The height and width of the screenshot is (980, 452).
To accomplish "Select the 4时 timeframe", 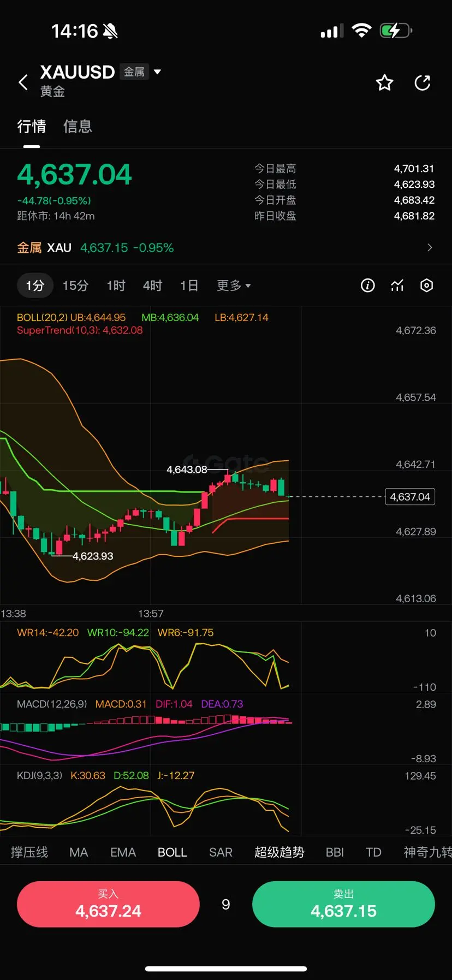I will click(x=152, y=286).
